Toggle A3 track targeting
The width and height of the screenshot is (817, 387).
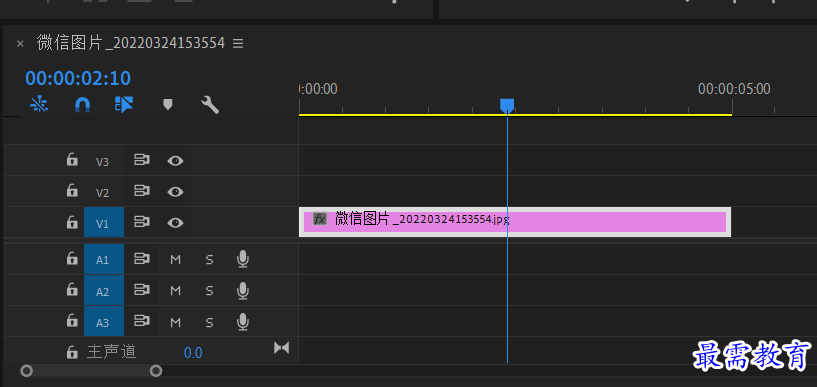104,322
